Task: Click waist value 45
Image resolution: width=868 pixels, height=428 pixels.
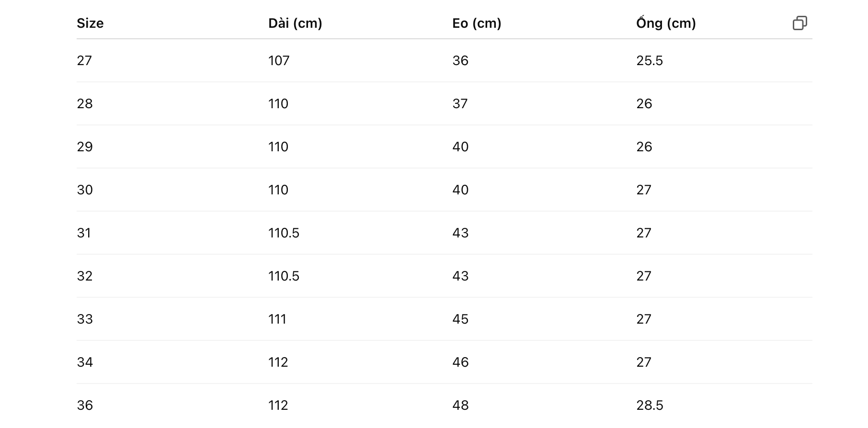Action: tap(460, 319)
